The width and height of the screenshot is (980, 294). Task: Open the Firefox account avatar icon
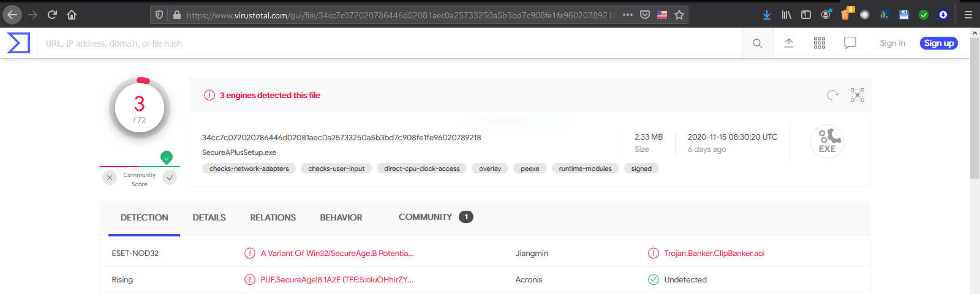826,15
